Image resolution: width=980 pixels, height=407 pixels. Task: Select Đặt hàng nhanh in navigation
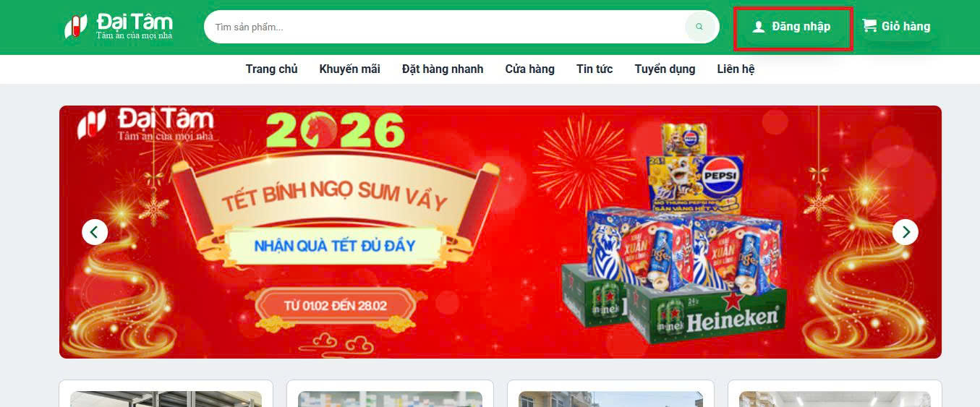click(443, 69)
